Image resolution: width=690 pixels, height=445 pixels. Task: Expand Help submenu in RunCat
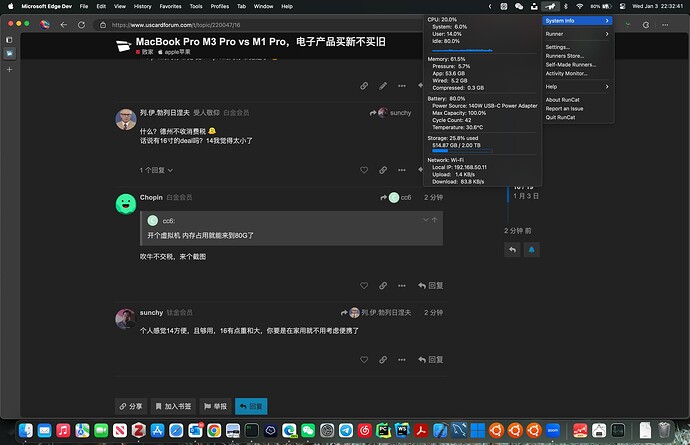[577, 87]
